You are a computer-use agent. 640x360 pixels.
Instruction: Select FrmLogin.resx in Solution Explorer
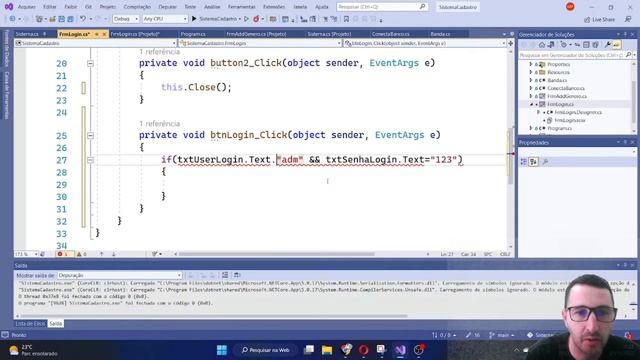click(570, 120)
